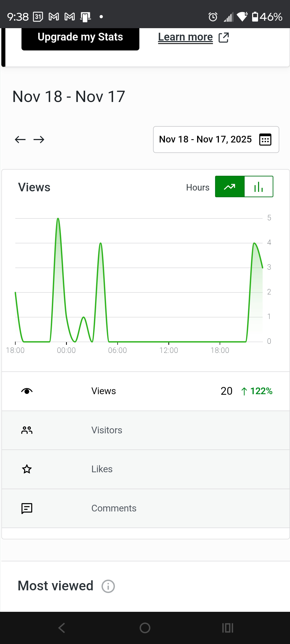The width and height of the screenshot is (290, 644).
Task: Tap the chart peak near 00:00
Action: pyautogui.click(x=58, y=219)
